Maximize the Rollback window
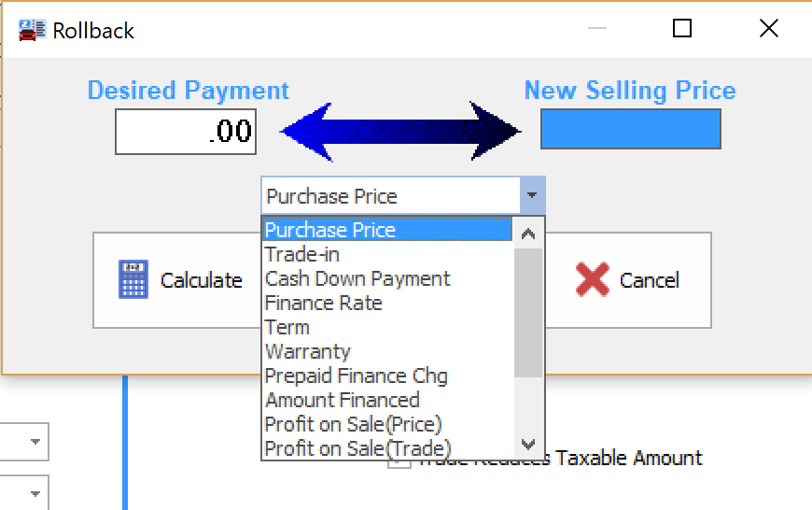Image resolution: width=812 pixels, height=510 pixels. 682,29
